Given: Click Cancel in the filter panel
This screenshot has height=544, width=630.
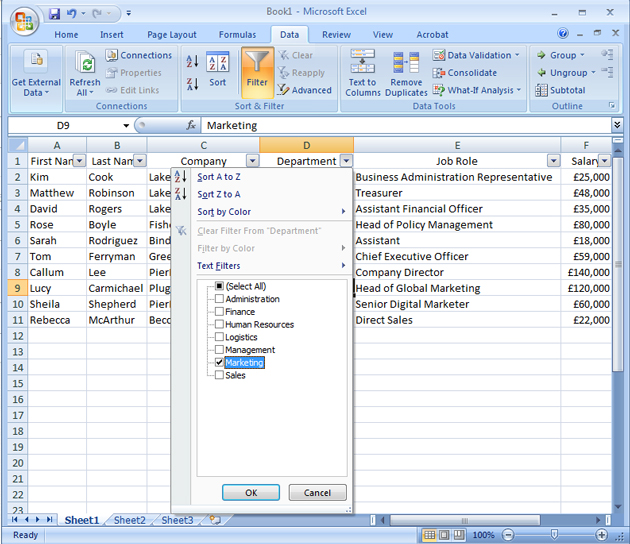Looking at the screenshot, I should pos(317,493).
